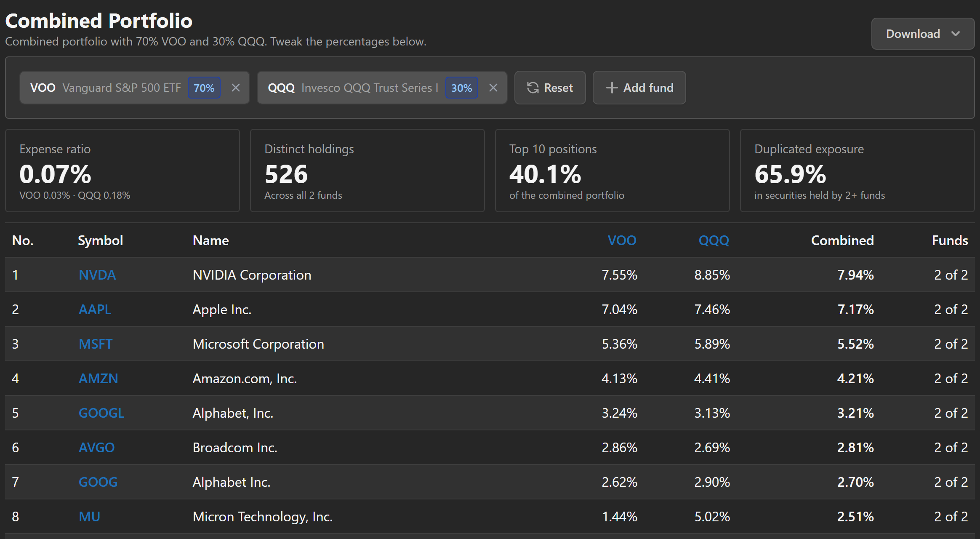Sort by the QQQ column header
The height and width of the screenshot is (539, 980).
714,240
